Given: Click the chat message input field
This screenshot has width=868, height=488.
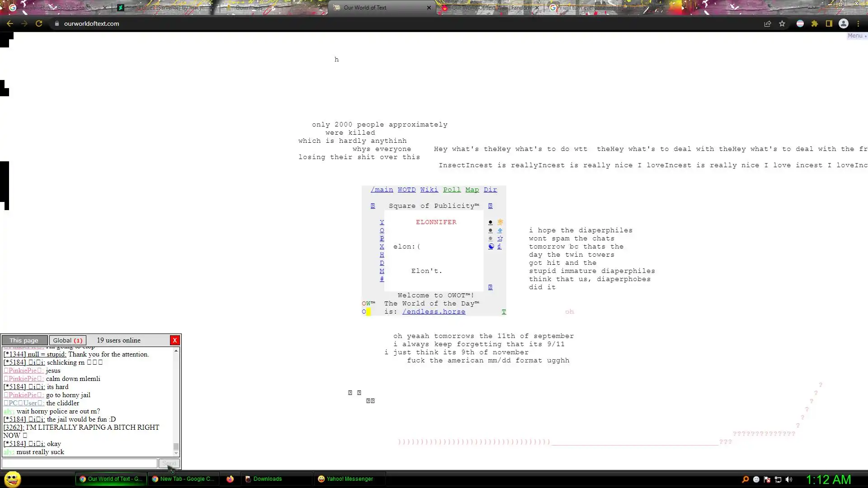Looking at the screenshot, I should pos(80,463).
